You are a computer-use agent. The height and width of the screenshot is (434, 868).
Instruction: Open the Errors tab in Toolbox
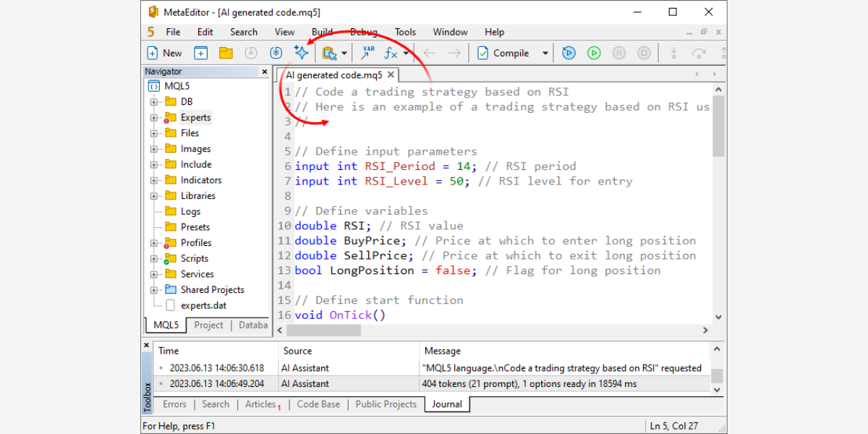174,404
